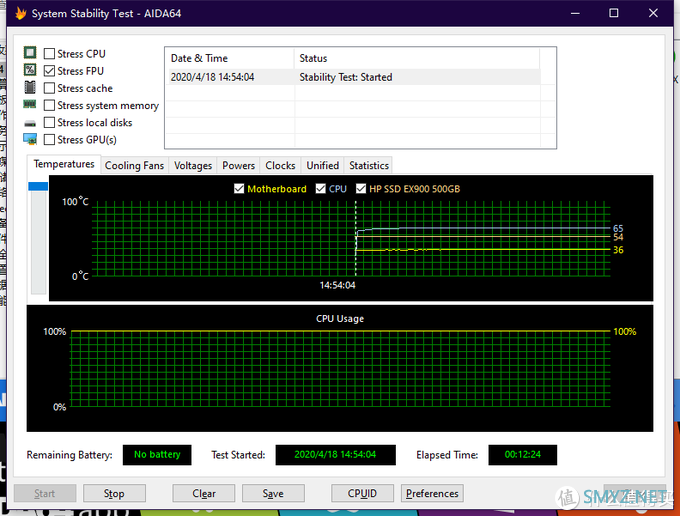680x516 pixels.
Task: Maximize the AIDA64 window
Action: click(614, 13)
